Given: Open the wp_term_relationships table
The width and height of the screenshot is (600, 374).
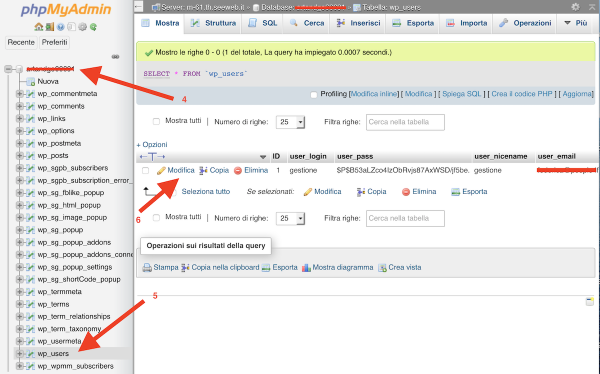Looking at the screenshot, I should point(74,317).
